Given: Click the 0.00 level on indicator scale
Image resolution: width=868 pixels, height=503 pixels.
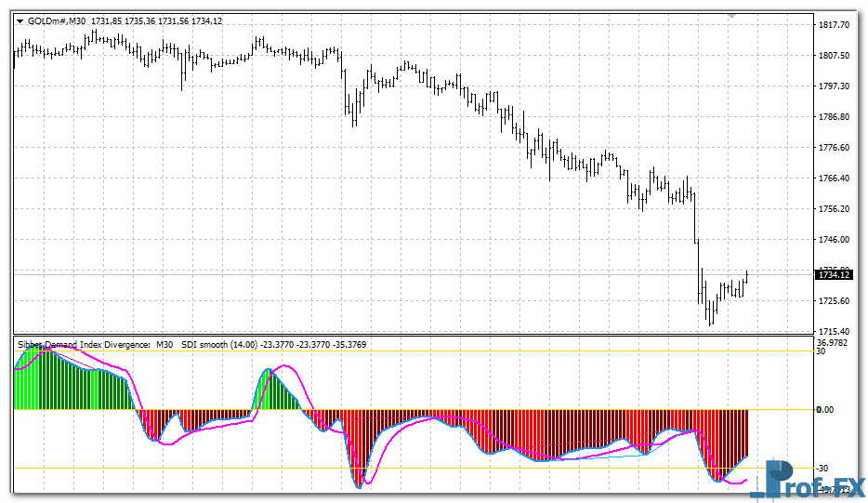Looking at the screenshot, I should pyautogui.click(x=827, y=409).
